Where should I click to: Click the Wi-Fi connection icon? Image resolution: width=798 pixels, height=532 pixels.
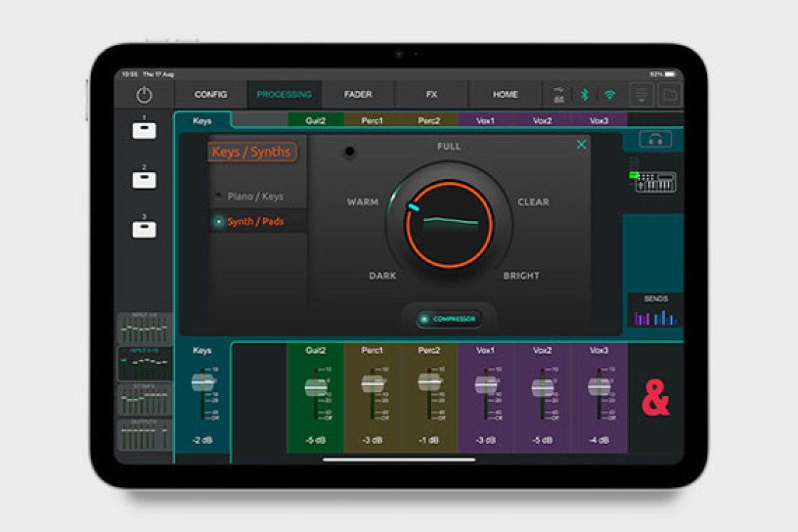click(x=610, y=95)
